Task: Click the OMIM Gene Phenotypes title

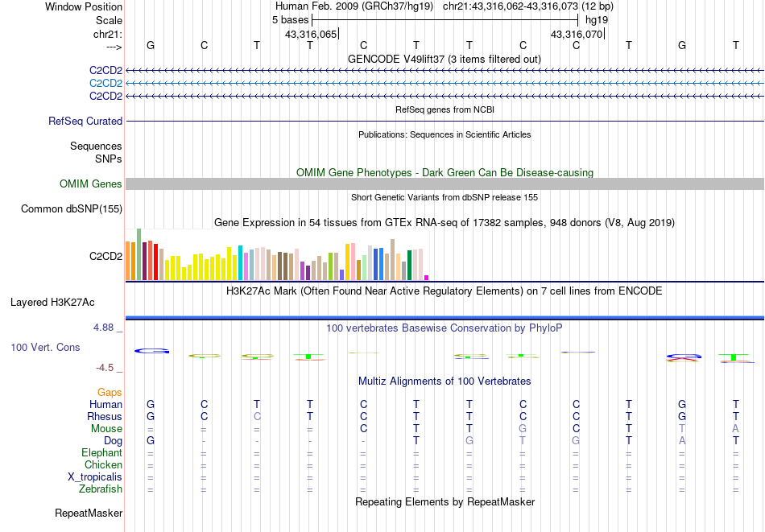Action: [445, 172]
